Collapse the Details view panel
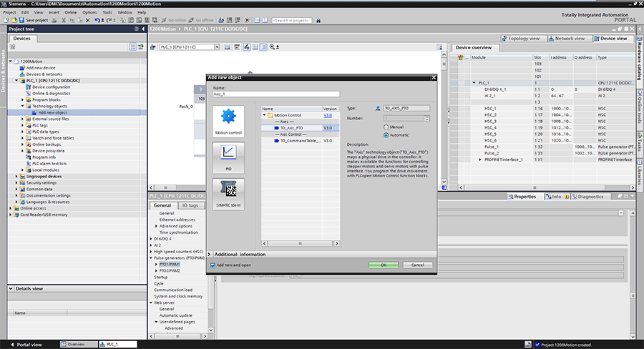This screenshot has height=349, width=644. (11, 289)
